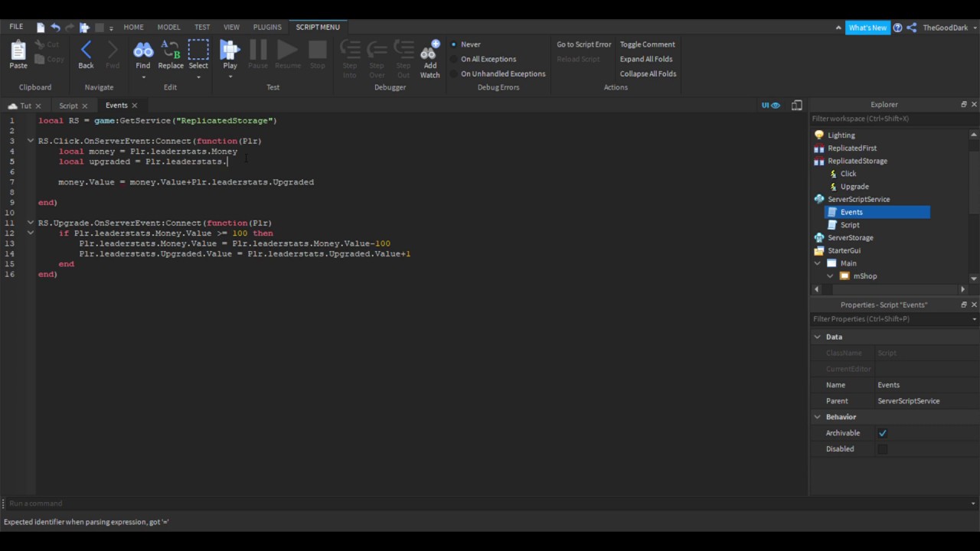Screen dimensions: 980x551
Task: Click Collapse All Folds
Action: [x=648, y=74]
